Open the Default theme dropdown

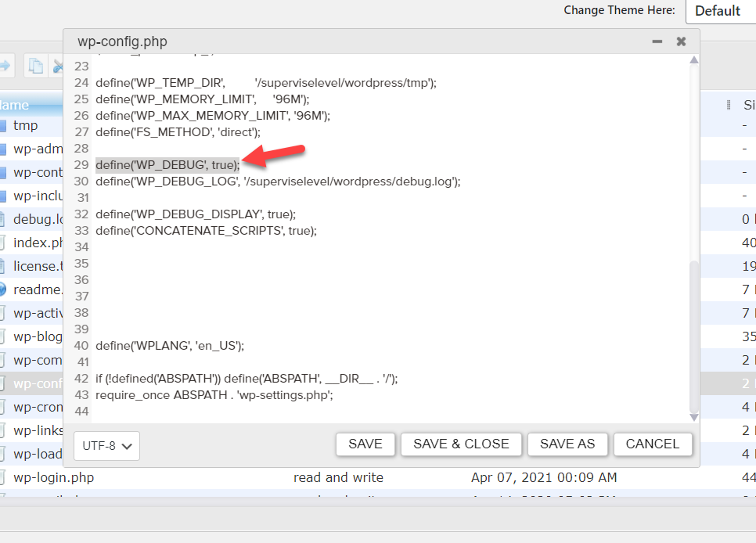720,11
